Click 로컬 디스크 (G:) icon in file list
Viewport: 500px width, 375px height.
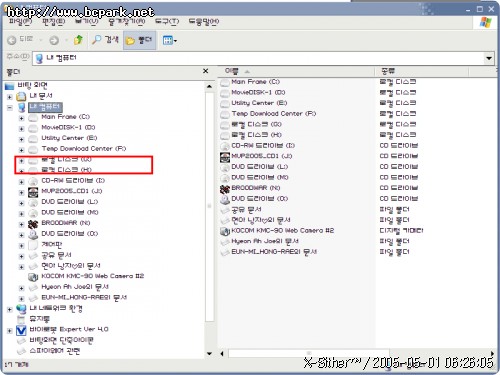coord(225,125)
